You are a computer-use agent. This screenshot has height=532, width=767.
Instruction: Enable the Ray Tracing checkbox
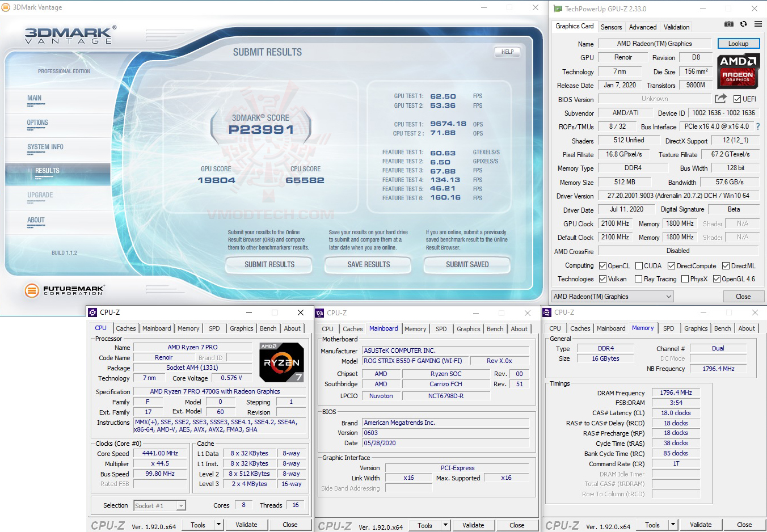pyautogui.click(x=638, y=279)
